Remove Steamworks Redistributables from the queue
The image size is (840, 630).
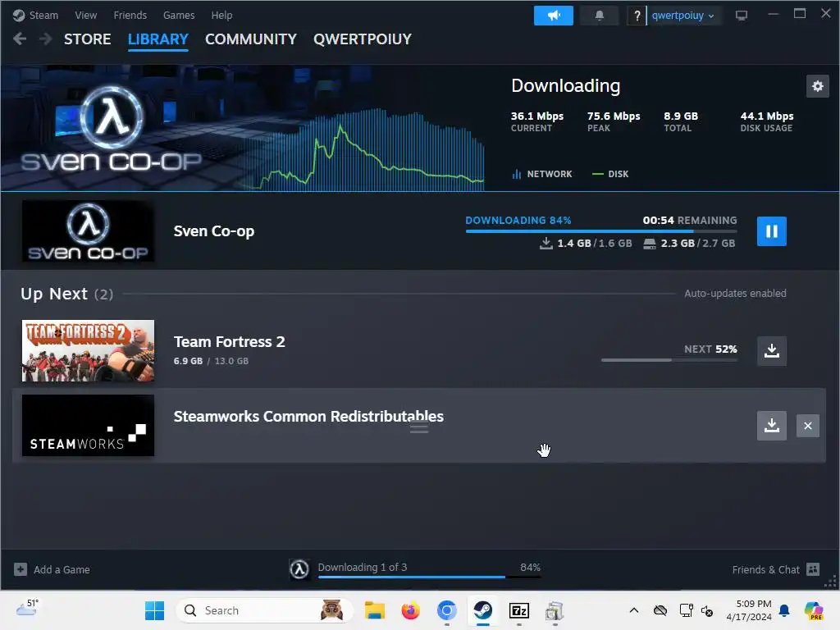(x=808, y=426)
